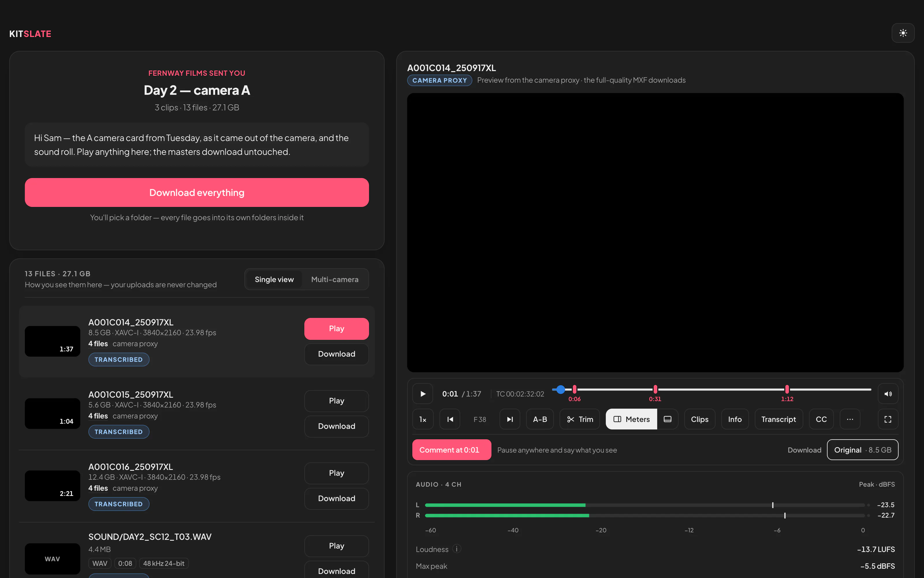Play SOUND/DAY2_SC12_T03.WAV
The width and height of the screenshot is (924, 578).
point(336,546)
